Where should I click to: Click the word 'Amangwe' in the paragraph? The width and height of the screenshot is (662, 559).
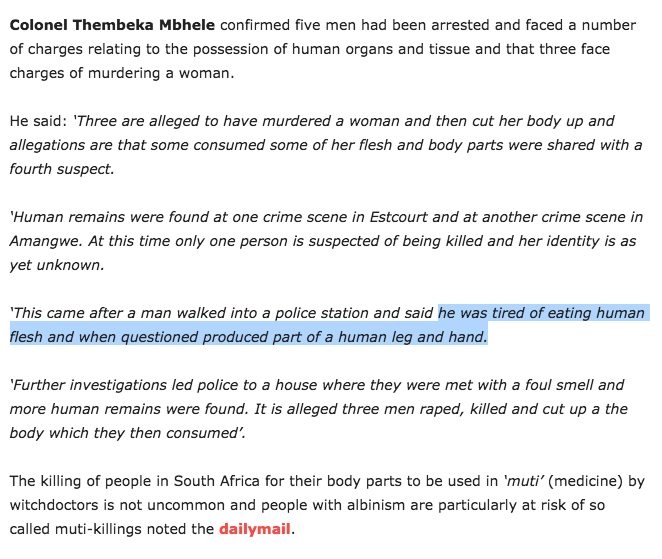coord(44,242)
